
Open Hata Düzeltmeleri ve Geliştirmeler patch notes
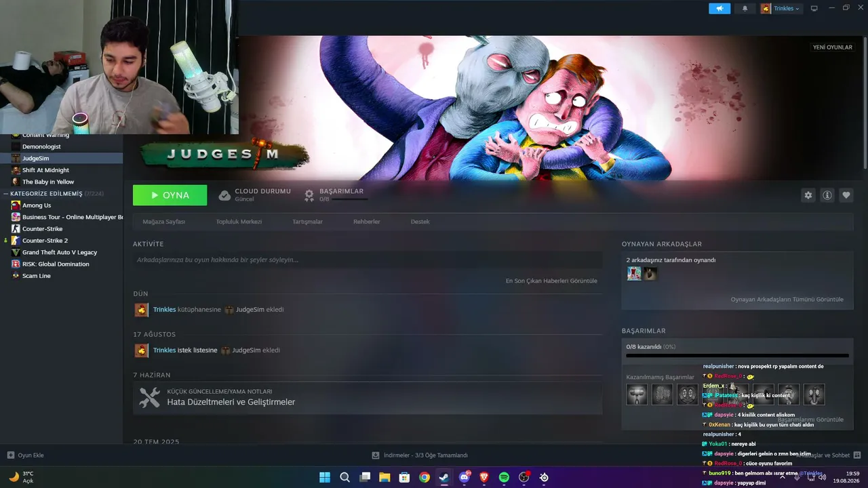(231, 402)
